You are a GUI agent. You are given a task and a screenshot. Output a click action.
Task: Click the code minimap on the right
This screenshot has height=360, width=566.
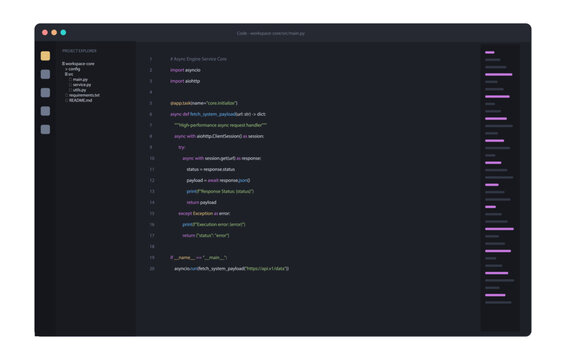click(500, 187)
